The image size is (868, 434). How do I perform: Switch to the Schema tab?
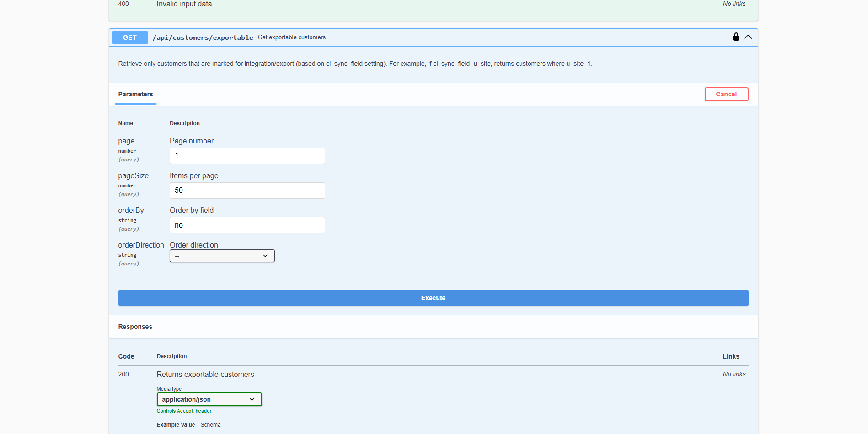[210, 425]
